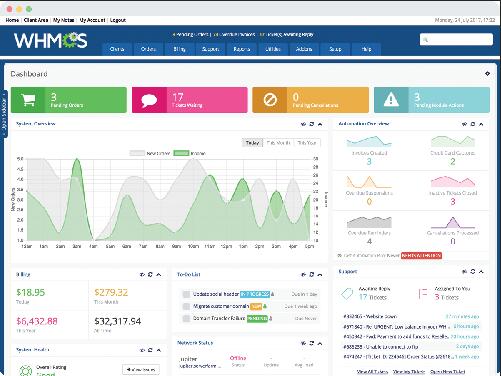Check the Migrate customer domain to-do item
The height and width of the screenshot is (376, 501).
pos(186,306)
